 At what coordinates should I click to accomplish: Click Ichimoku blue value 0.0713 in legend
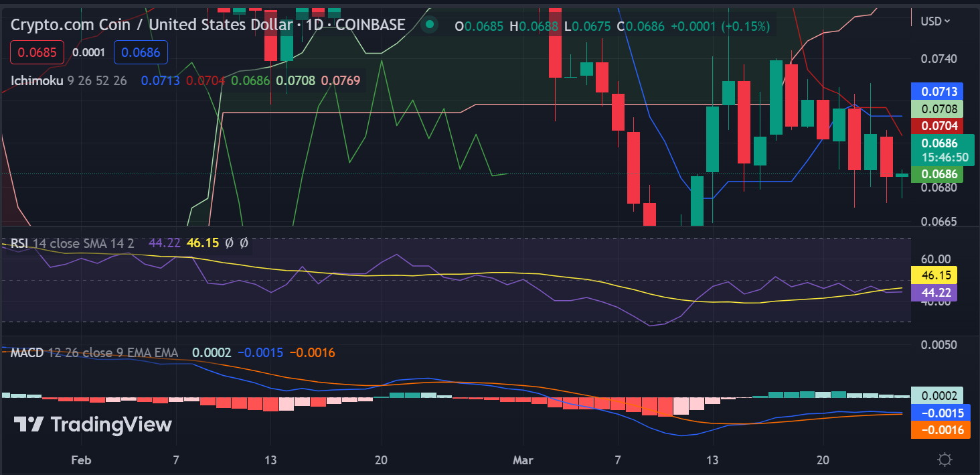161,80
